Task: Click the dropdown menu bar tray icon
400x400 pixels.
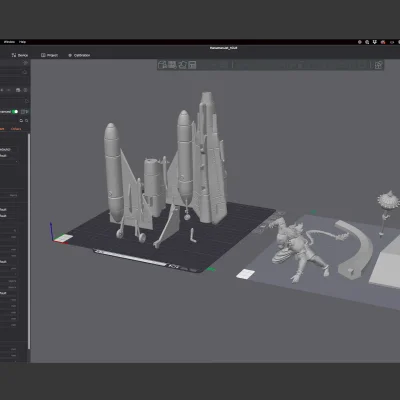Action: (375, 42)
